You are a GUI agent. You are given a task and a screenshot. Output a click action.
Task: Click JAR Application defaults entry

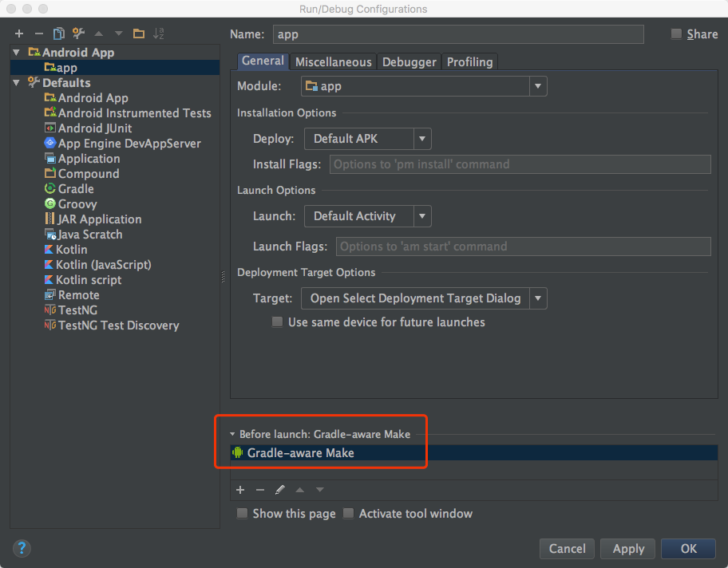(x=93, y=219)
